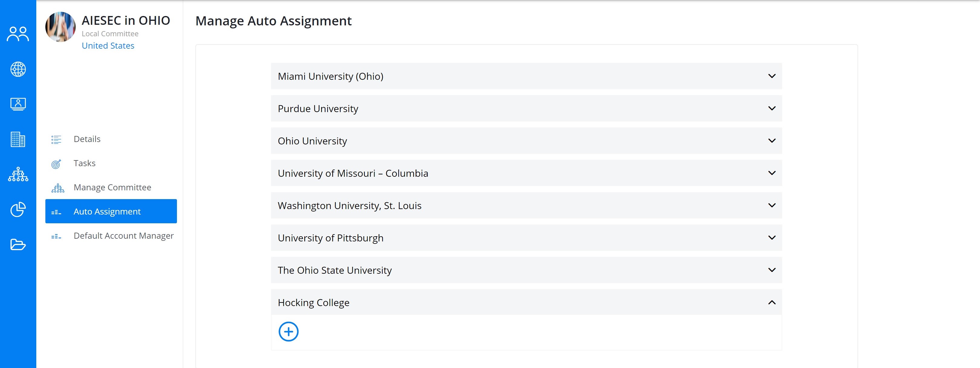Viewport: 980px width, 368px height.
Task: Click the AIESEC in OHIO profile picture
Action: (x=60, y=27)
